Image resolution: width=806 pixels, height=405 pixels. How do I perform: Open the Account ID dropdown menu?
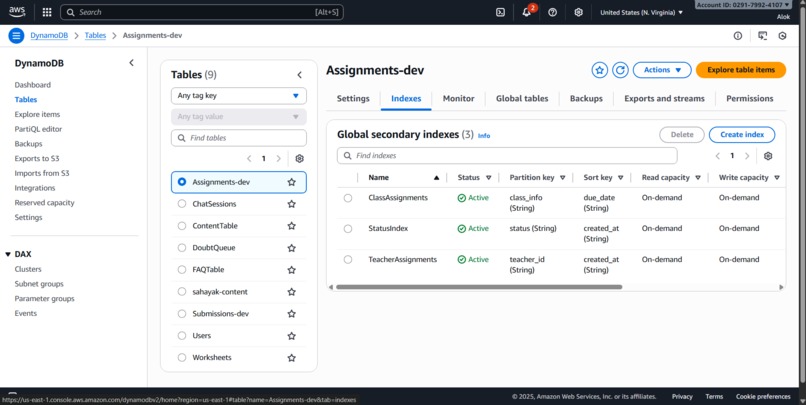[x=743, y=5]
